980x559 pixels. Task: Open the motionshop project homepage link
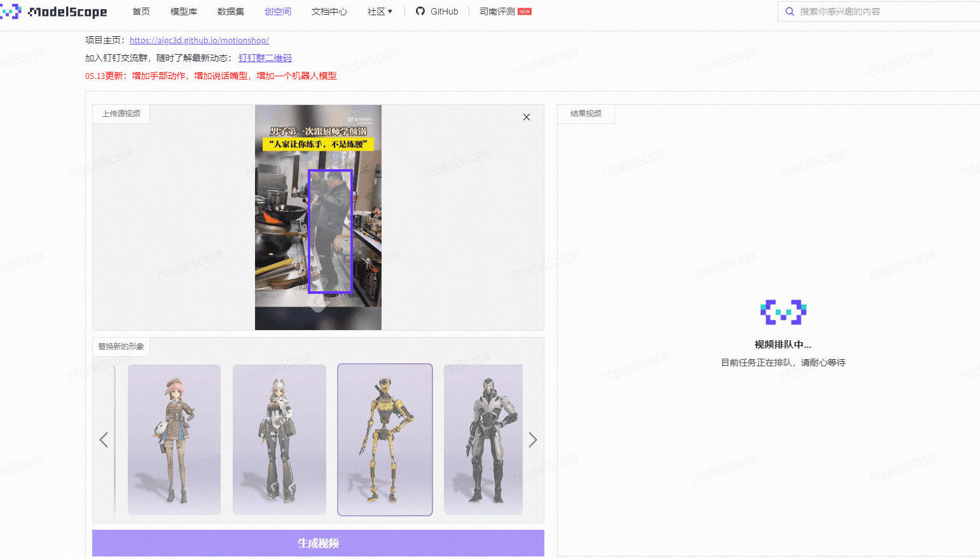coord(198,40)
